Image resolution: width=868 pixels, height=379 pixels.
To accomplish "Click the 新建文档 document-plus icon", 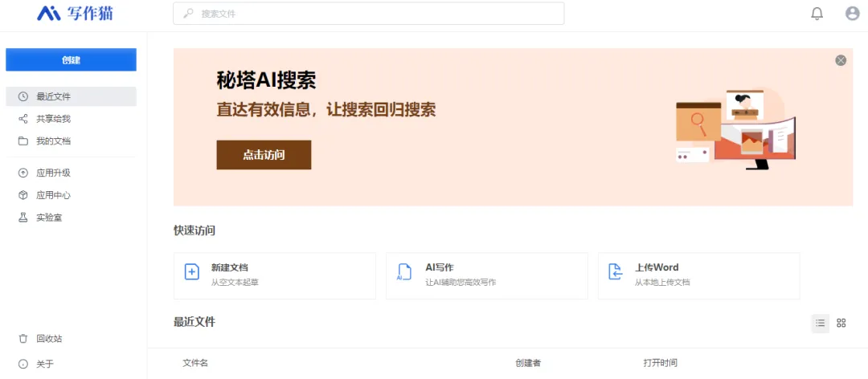I will point(191,271).
